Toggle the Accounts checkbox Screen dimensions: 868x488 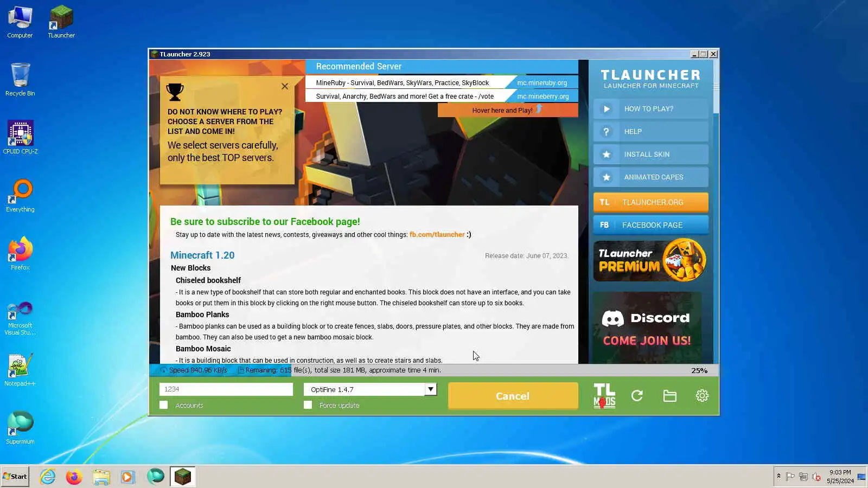pos(163,405)
